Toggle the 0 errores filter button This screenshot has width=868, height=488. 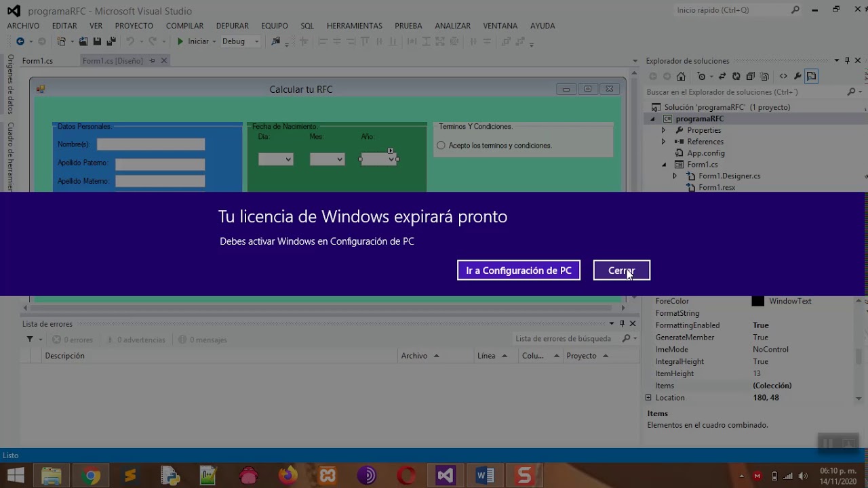pyautogui.click(x=73, y=340)
